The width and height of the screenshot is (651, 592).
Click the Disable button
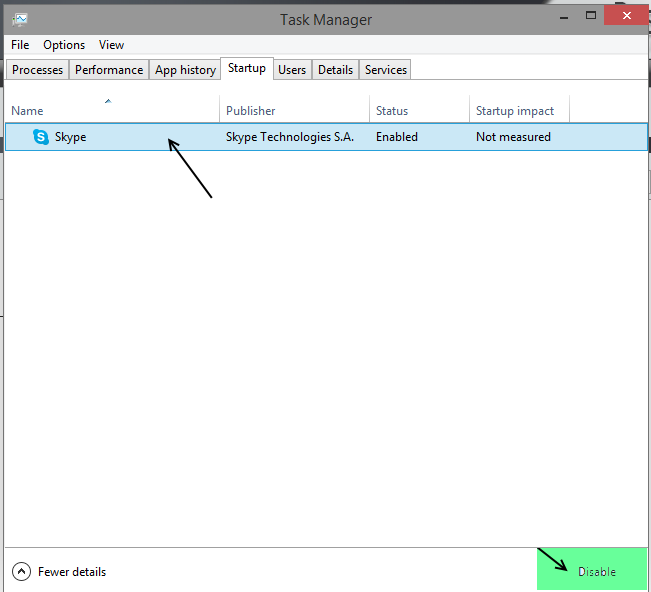click(592, 569)
